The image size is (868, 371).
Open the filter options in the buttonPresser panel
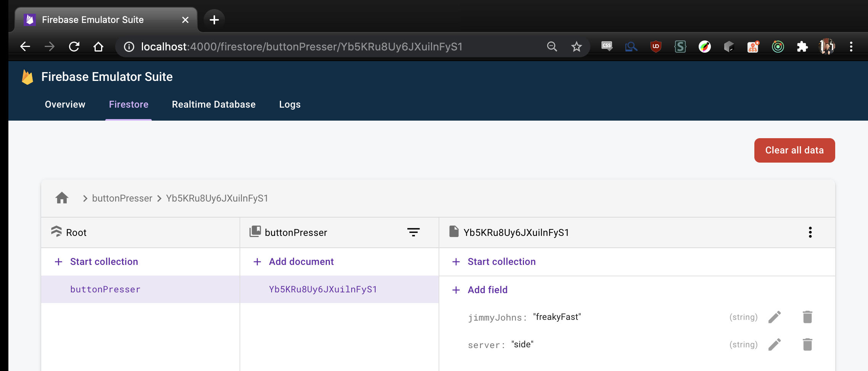[413, 232]
